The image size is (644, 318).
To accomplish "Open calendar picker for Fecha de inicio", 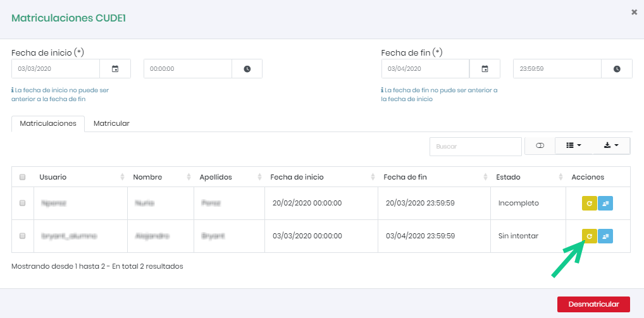I will tap(115, 69).
